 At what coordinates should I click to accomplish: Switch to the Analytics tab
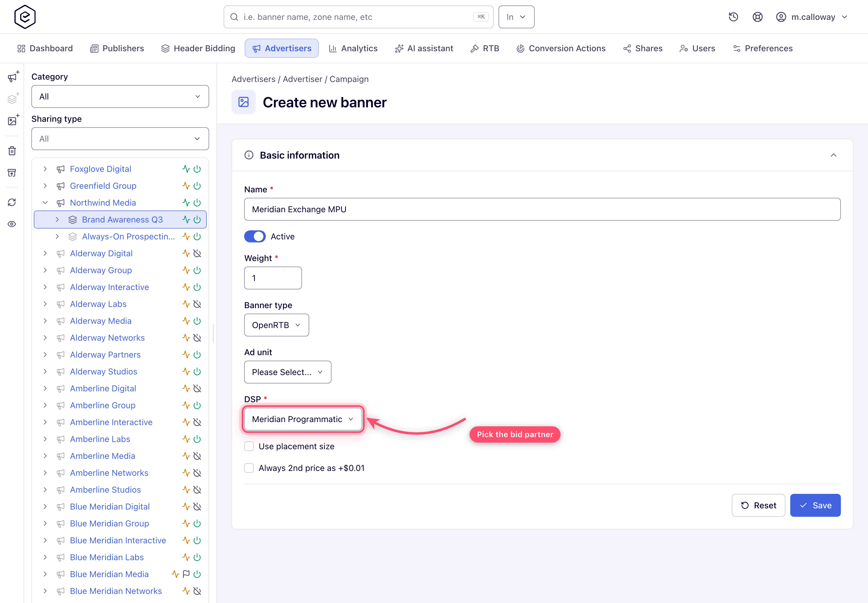[x=353, y=48]
